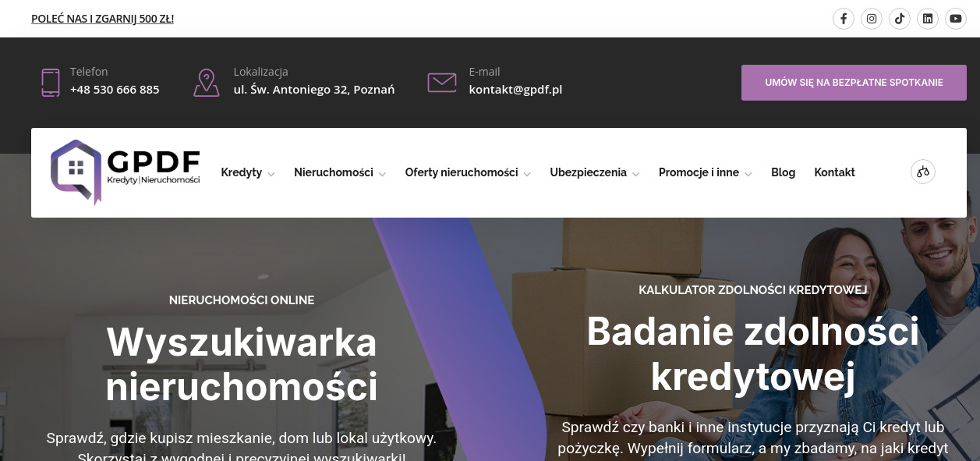Expand the Kredyty dropdown menu
This screenshot has width=980, height=461.
248,172
